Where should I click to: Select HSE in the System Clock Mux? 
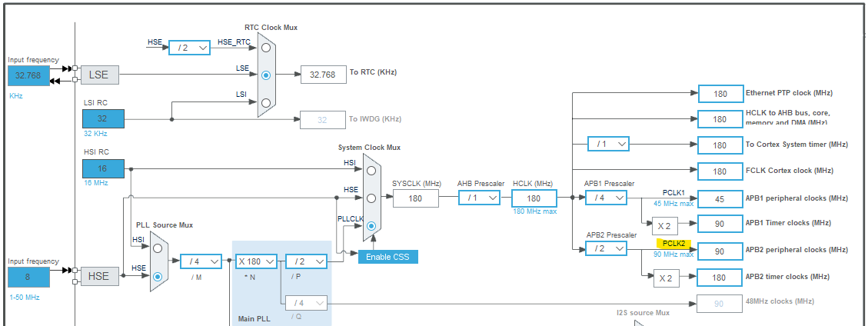coord(371,198)
